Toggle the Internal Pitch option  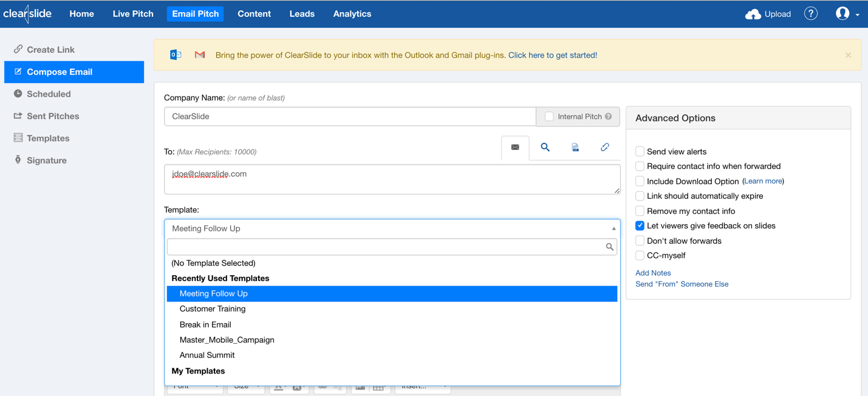coord(549,116)
